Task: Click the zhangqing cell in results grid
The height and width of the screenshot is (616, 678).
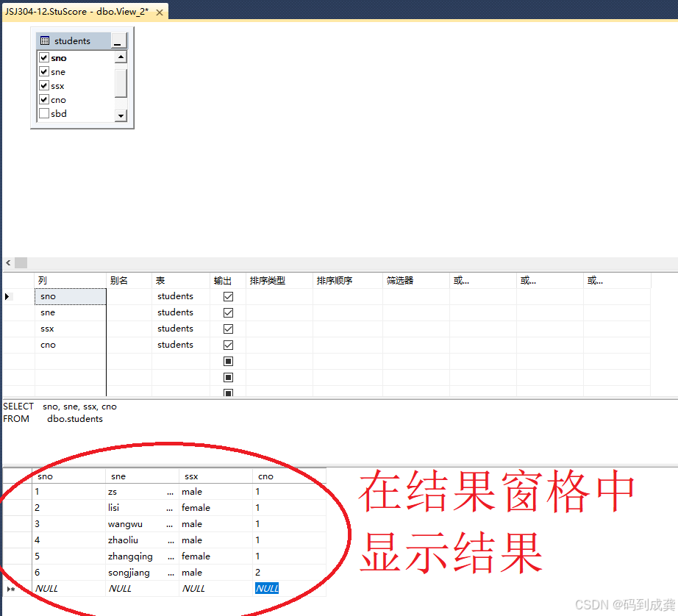Action: coord(130,556)
